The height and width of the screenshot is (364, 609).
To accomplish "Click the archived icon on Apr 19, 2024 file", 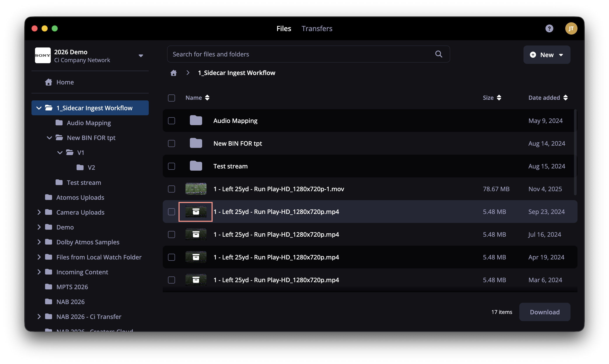I will point(196,257).
